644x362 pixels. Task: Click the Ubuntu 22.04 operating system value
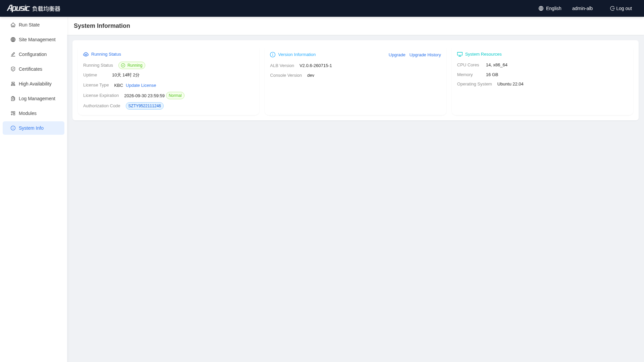click(510, 84)
